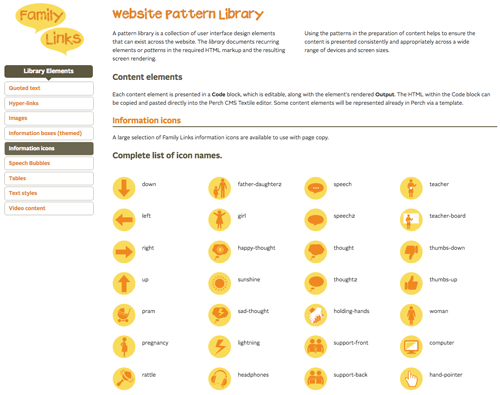Open the Quoted text menu item
The width and height of the screenshot is (500, 395).
(49, 88)
